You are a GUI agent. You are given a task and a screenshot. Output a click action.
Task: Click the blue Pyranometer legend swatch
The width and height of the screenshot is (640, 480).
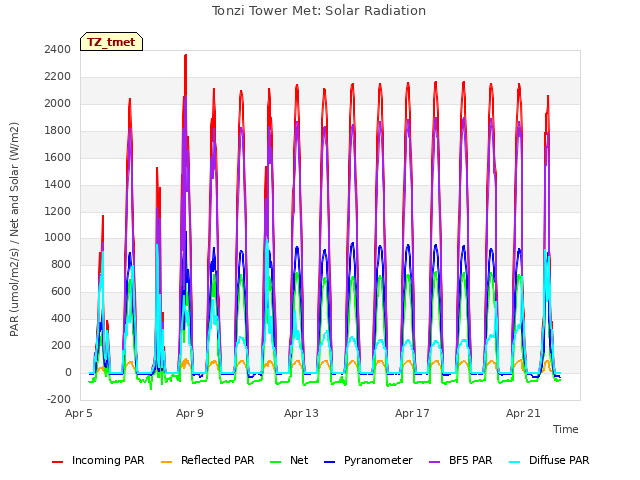point(329,462)
